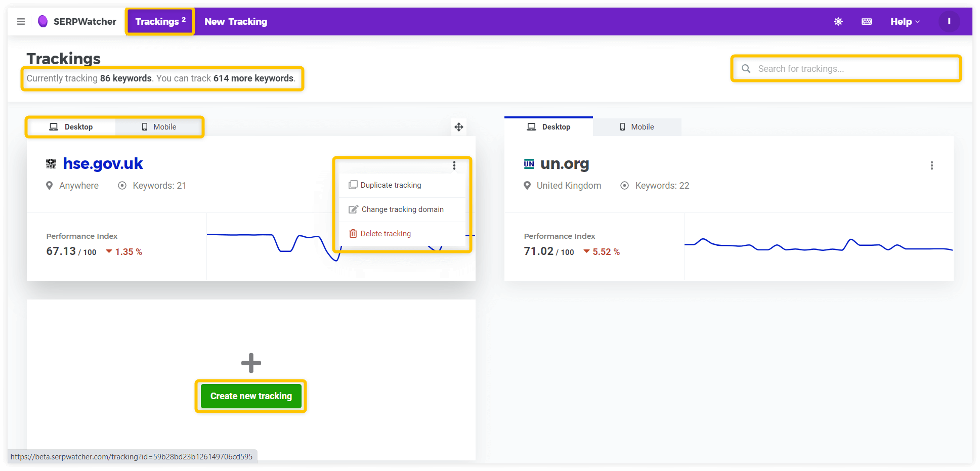This screenshot has width=980, height=471.
Task: Toggle the dark mode sun icon
Action: [x=838, y=22]
